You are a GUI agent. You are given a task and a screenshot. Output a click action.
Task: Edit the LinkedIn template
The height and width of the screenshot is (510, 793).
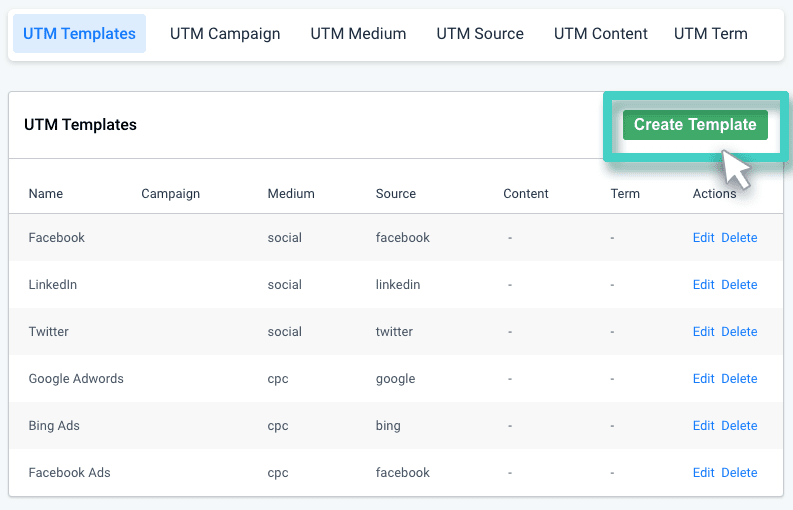[703, 285]
